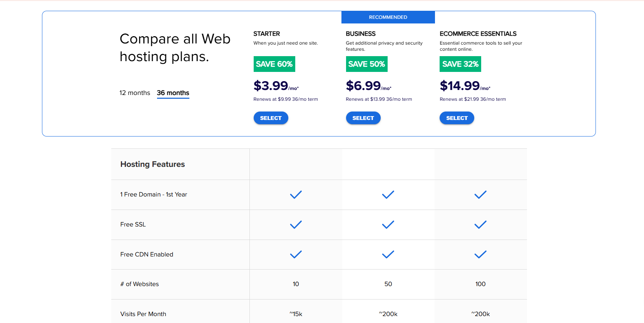Screen dimensions: 644x323
Task: Click the blue Recommended banner
Action: click(x=388, y=17)
